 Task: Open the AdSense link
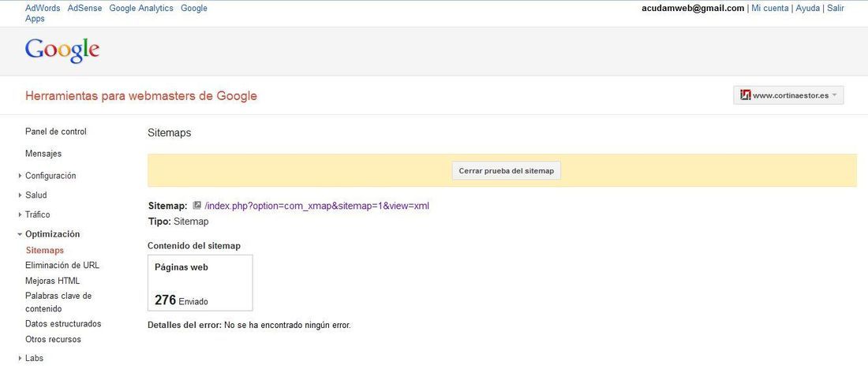point(84,9)
